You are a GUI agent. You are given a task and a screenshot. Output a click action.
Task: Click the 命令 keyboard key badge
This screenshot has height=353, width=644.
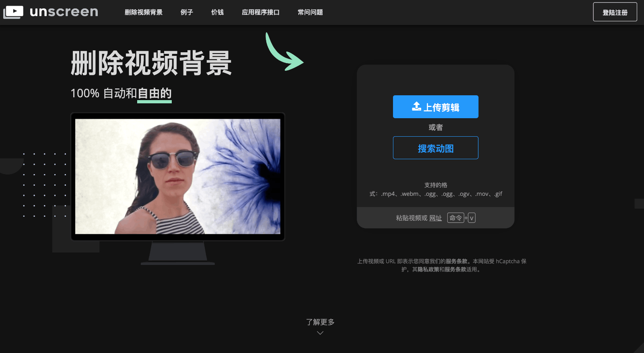(x=455, y=218)
